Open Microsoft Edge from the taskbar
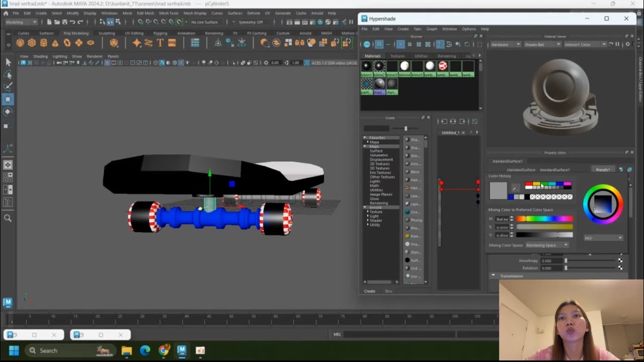Screen dimensions: 644x362 (145, 350)
